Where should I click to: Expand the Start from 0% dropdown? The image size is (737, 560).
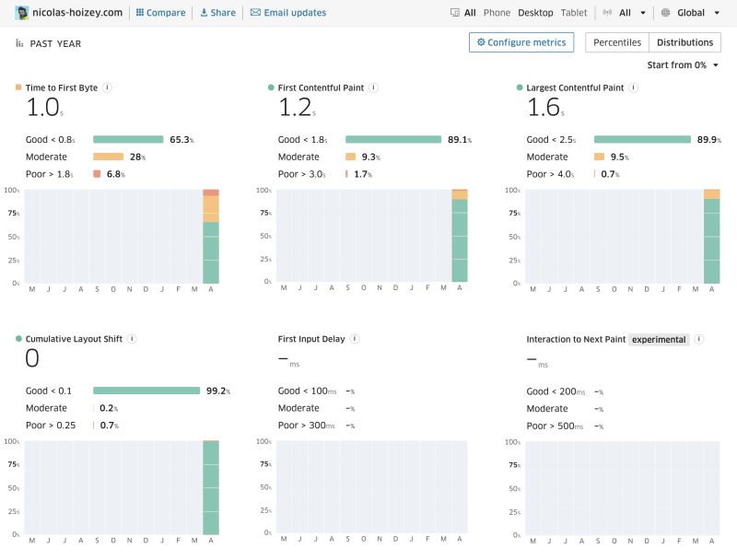pyautogui.click(x=683, y=64)
